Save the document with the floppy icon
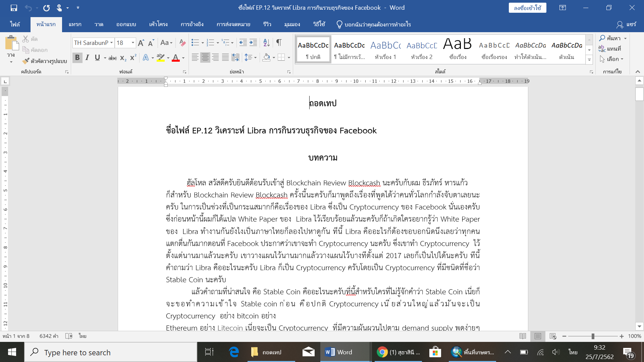The image size is (644, 362). point(14,7)
